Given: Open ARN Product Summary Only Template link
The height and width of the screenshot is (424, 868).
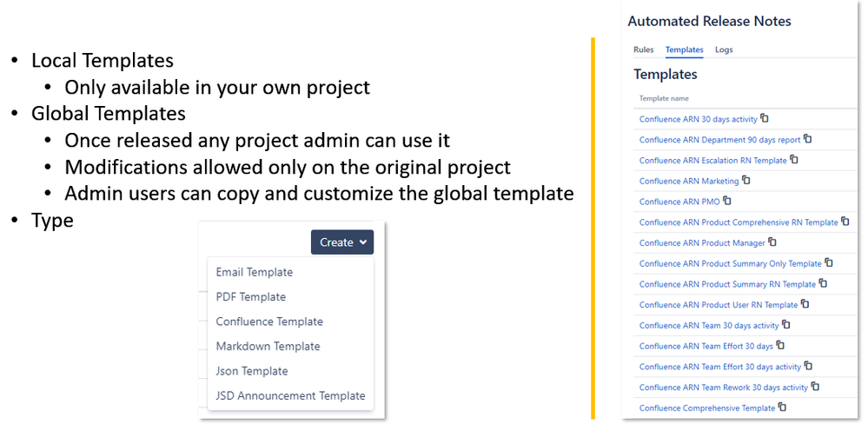Looking at the screenshot, I should pyautogui.click(x=731, y=263).
